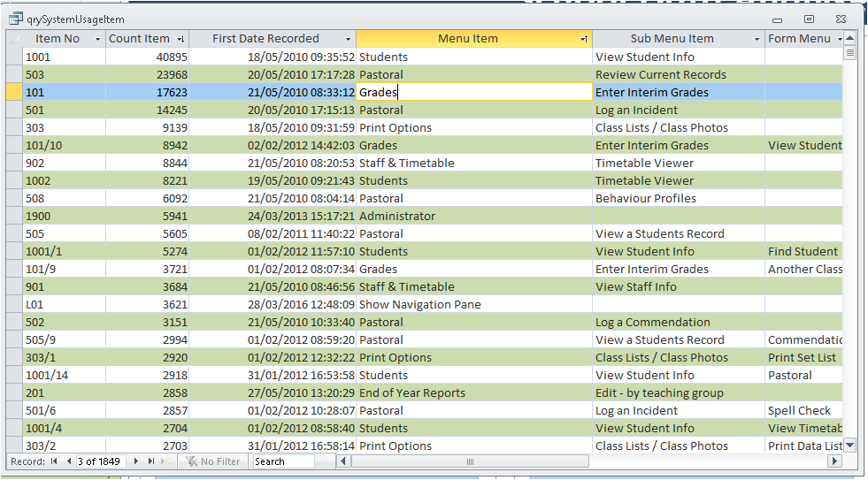Click the qrySystemUsageItem query icon in title bar

16,19
